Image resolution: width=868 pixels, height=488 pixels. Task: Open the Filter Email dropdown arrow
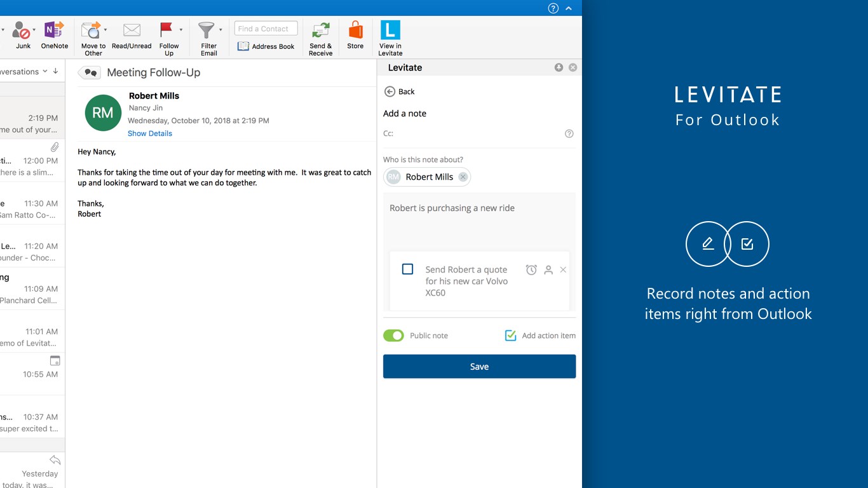pyautogui.click(x=220, y=30)
